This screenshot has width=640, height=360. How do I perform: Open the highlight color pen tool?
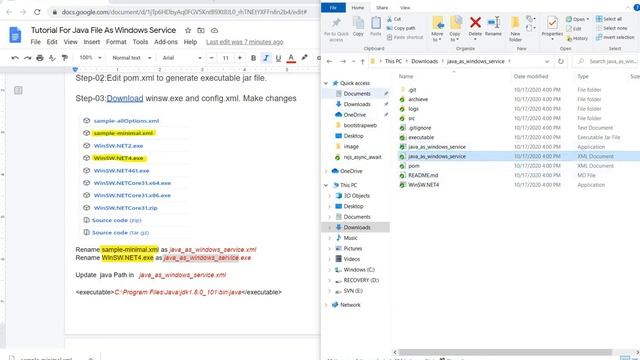coord(304,58)
